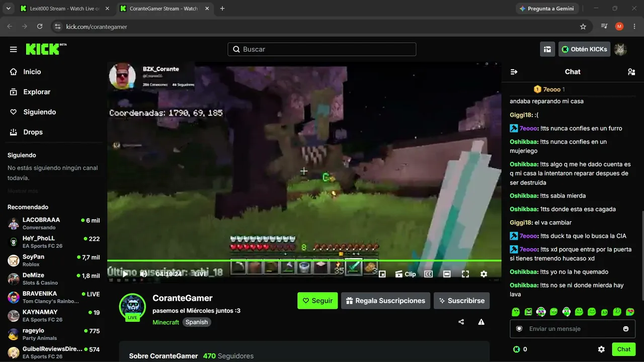Click Pregunta a Gemini button
Screen dimensions: 644x362
[546, 9]
